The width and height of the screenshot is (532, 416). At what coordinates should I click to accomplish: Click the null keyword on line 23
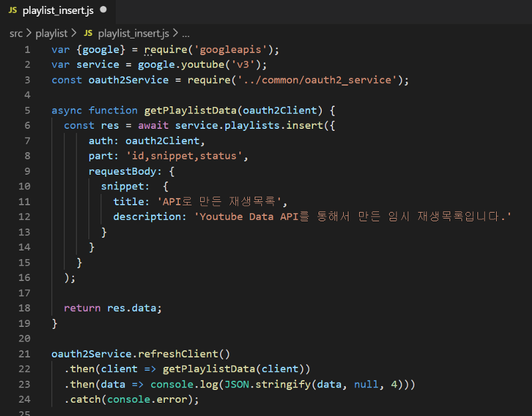click(x=366, y=385)
